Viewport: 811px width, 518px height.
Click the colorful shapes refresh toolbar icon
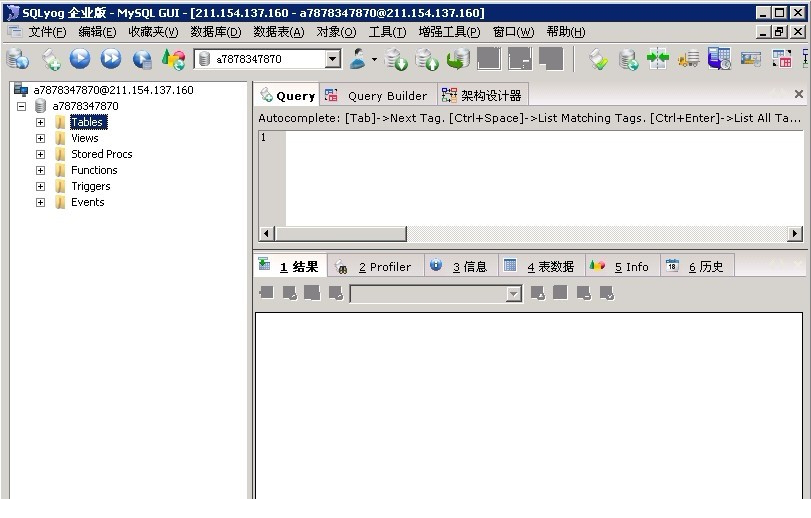173,59
